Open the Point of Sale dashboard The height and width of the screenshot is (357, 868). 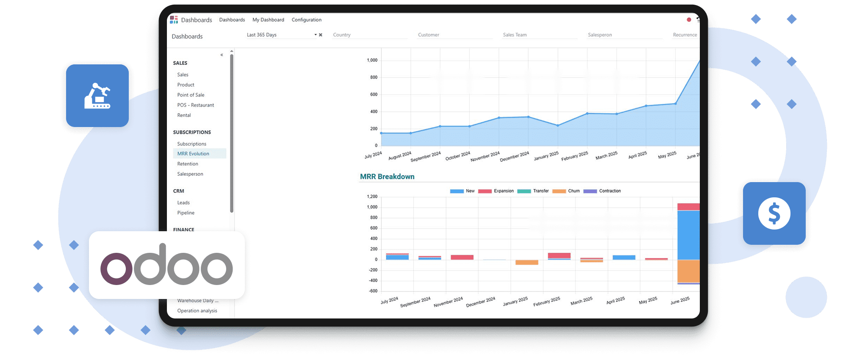[191, 95]
